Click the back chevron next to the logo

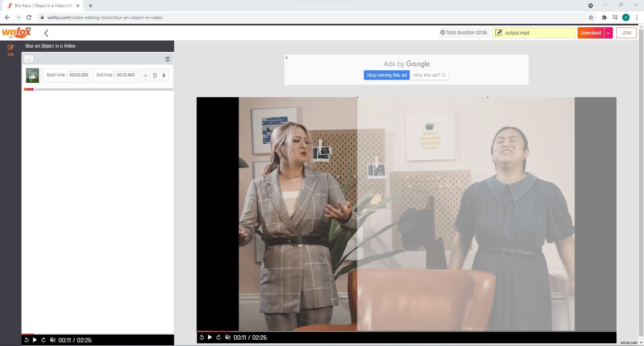pyautogui.click(x=46, y=33)
